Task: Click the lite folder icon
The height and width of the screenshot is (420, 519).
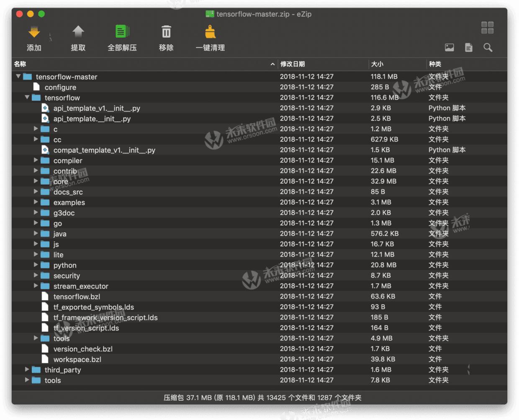Action: [45, 255]
